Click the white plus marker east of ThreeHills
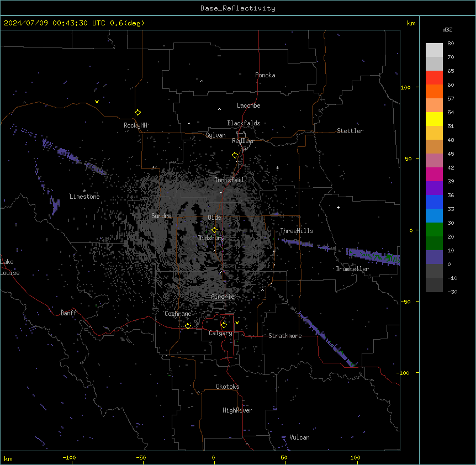The width and height of the screenshot is (476, 465). point(338,207)
